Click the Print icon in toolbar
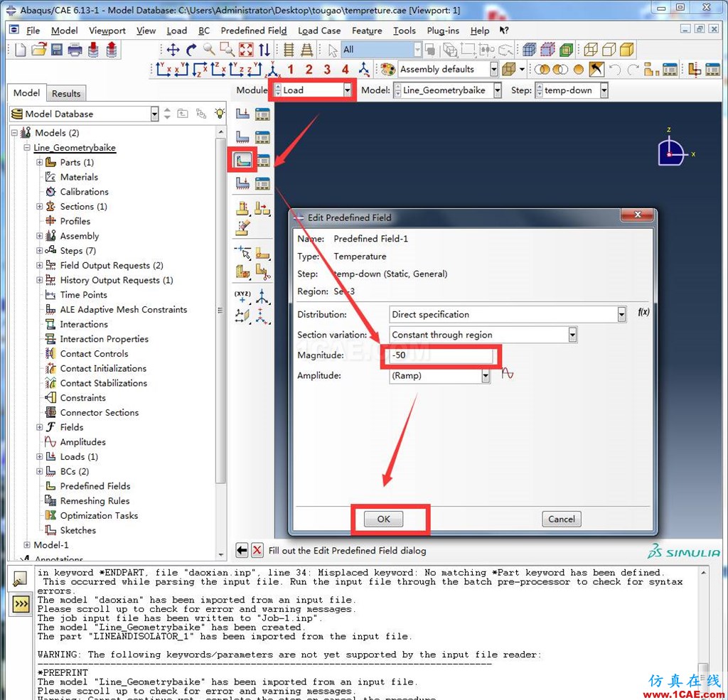This screenshot has width=728, height=700. pyautogui.click(x=75, y=50)
